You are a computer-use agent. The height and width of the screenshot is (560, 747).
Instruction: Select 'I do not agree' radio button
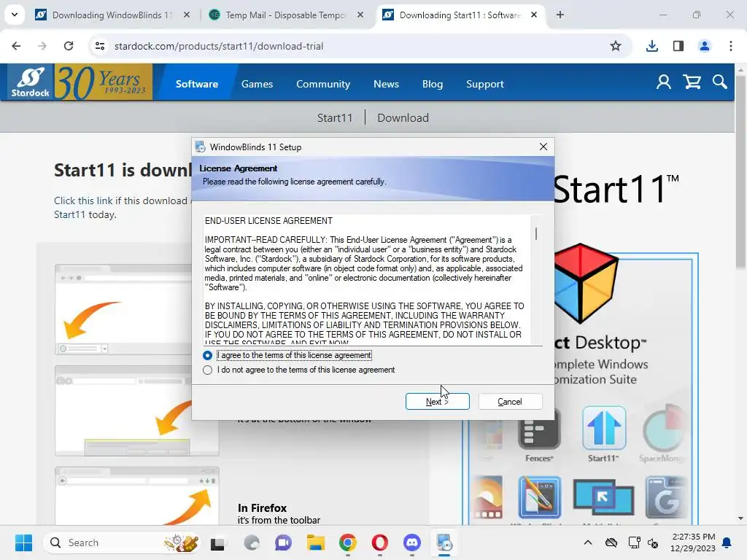pos(207,370)
